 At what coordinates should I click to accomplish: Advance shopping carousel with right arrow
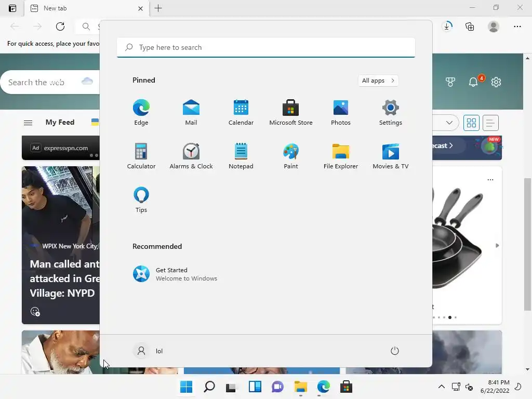coord(497,245)
